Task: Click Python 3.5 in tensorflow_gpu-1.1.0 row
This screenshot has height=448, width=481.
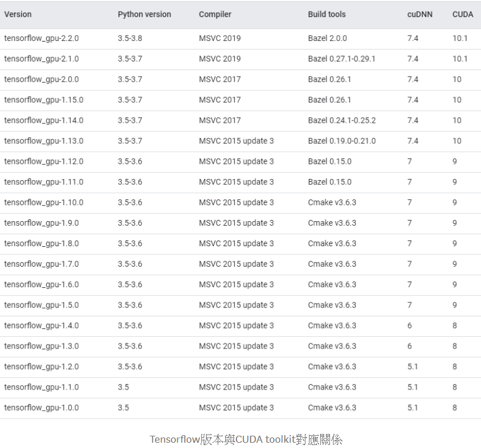Action: coord(123,387)
